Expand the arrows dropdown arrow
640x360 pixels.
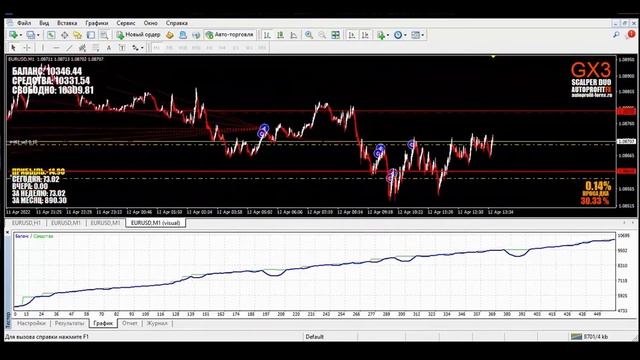tap(142, 48)
